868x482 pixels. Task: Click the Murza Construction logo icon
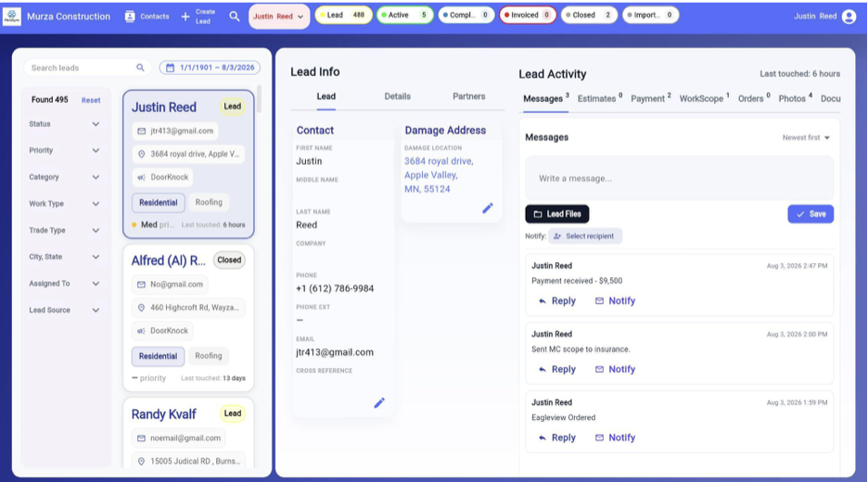click(x=12, y=16)
